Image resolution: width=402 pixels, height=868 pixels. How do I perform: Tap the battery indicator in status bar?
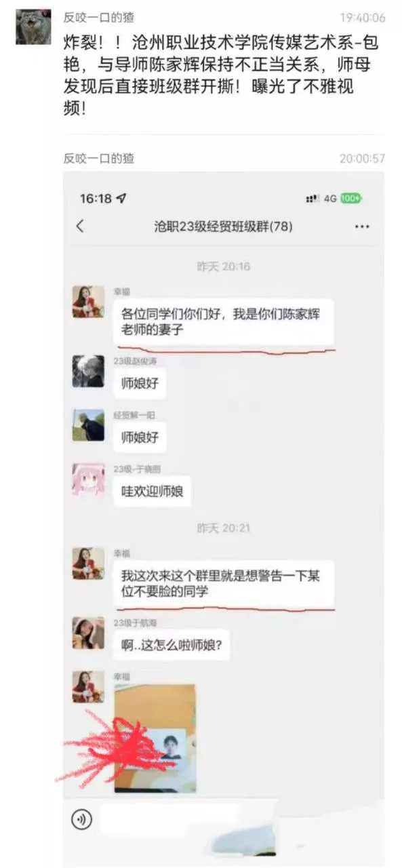[x=351, y=198]
